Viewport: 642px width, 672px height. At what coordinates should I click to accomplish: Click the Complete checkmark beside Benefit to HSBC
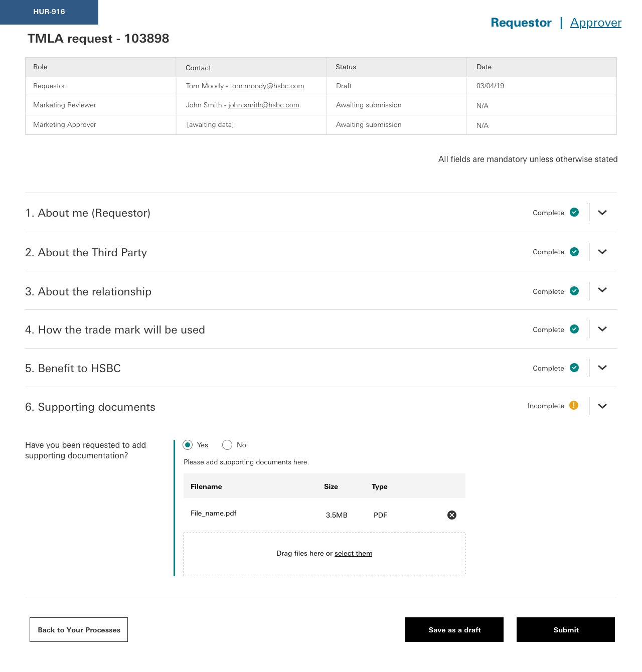pyautogui.click(x=574, y=368)
